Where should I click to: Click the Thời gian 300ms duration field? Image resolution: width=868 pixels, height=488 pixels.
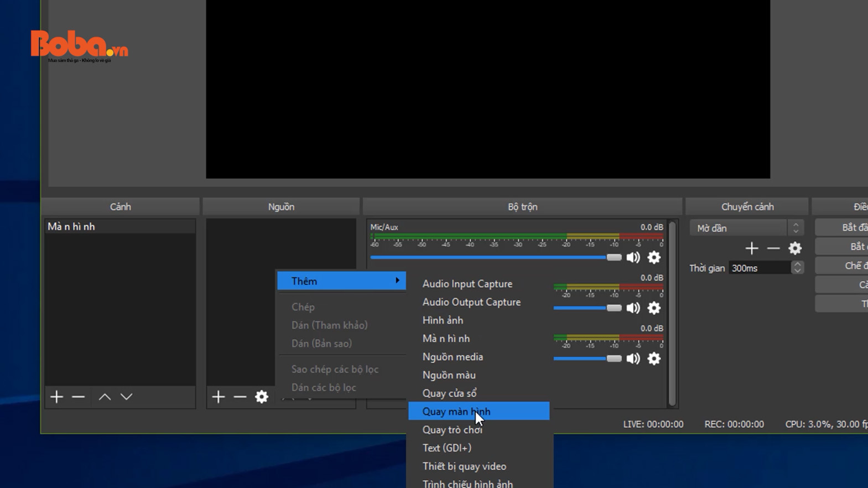[x=760, y=268]
